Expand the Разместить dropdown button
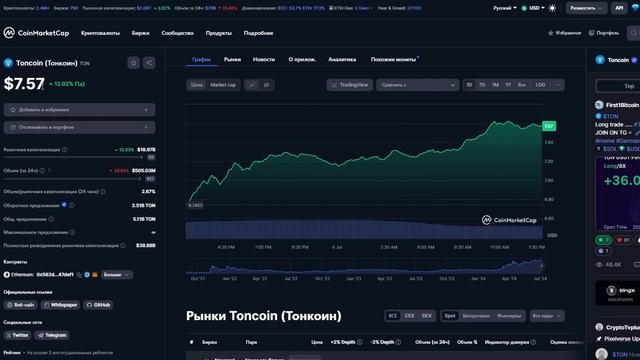 pos(586,8)
